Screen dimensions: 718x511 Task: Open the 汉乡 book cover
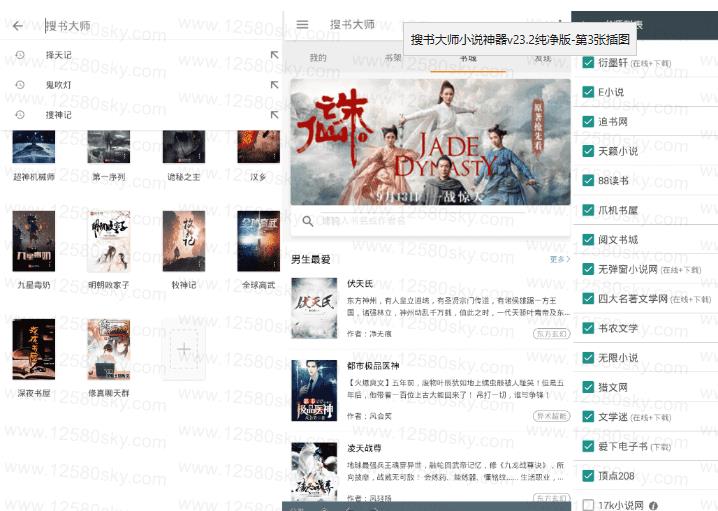[259, 147]
